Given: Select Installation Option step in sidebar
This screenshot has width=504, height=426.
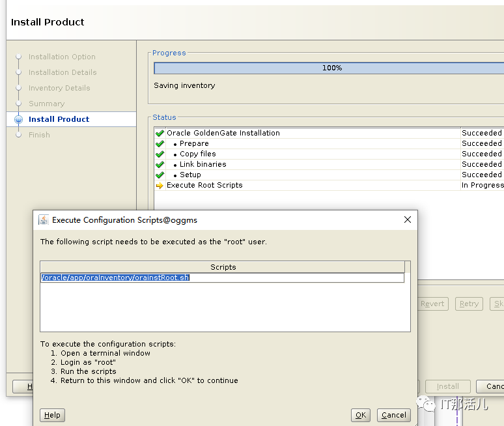Looking at the screenshot, I should point(62,57).
